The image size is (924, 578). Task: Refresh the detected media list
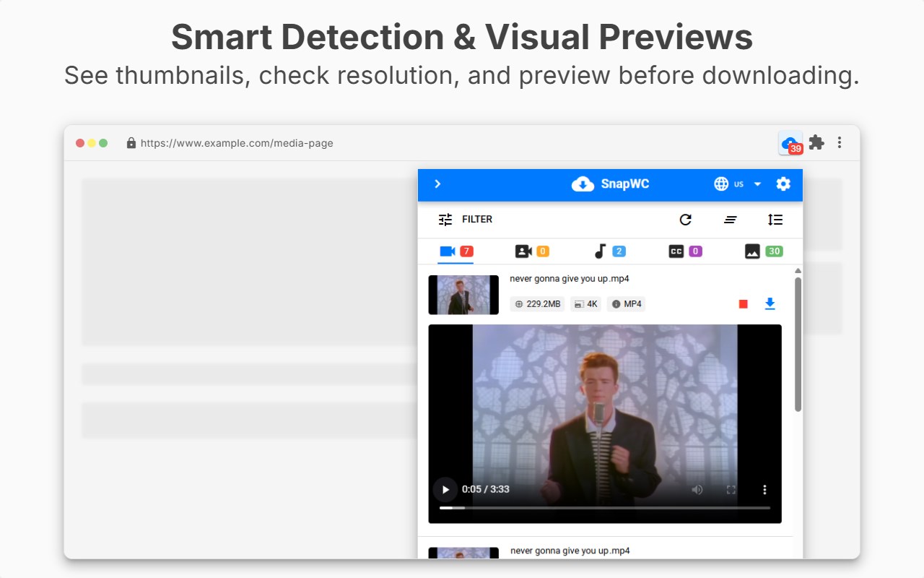tap(686, 220)
